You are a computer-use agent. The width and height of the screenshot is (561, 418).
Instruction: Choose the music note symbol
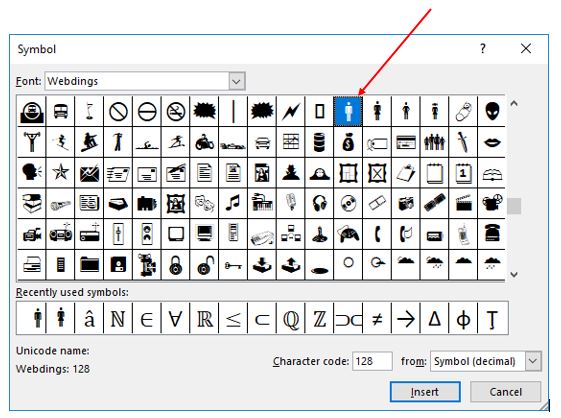233,204
